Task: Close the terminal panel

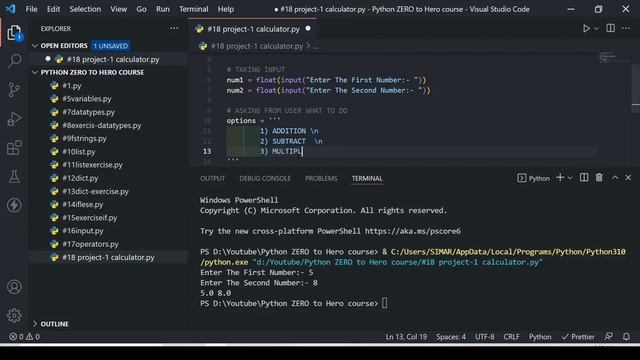Action: pyautogui.click(x=628, y=178)
